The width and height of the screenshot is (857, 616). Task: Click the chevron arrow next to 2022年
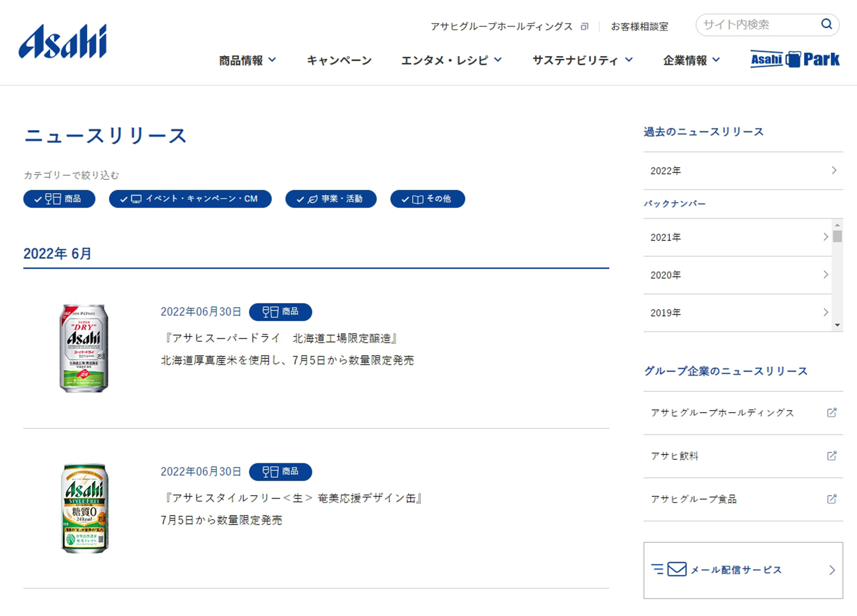coord(834,170)
